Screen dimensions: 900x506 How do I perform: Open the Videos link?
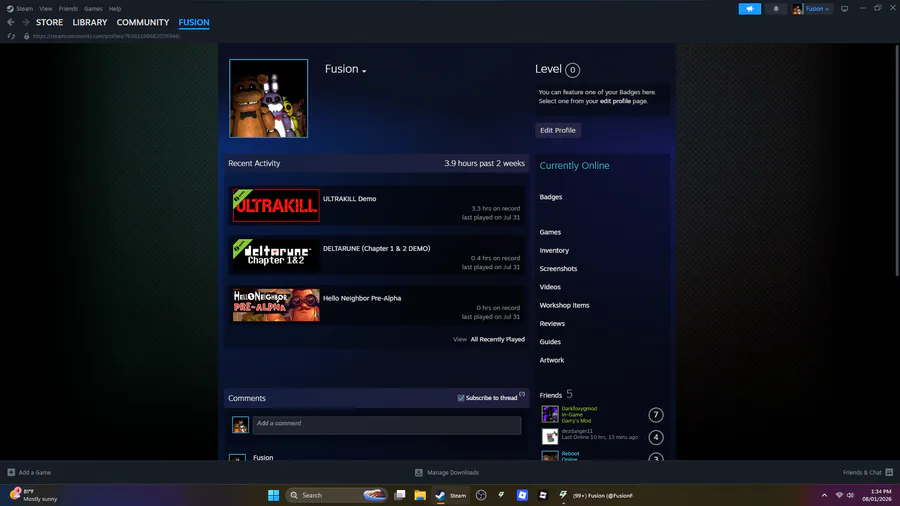550,287
